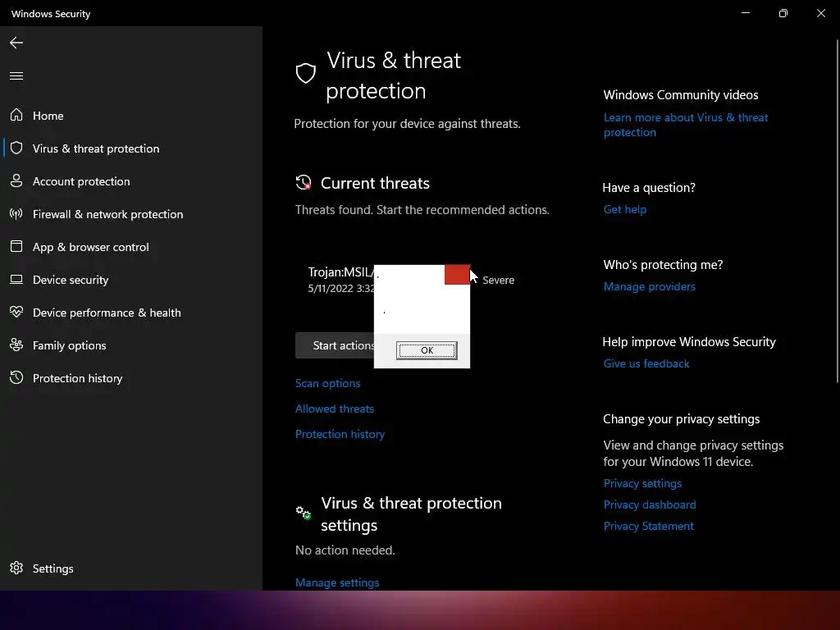Open Protection history from sidebar

(77, 378)
